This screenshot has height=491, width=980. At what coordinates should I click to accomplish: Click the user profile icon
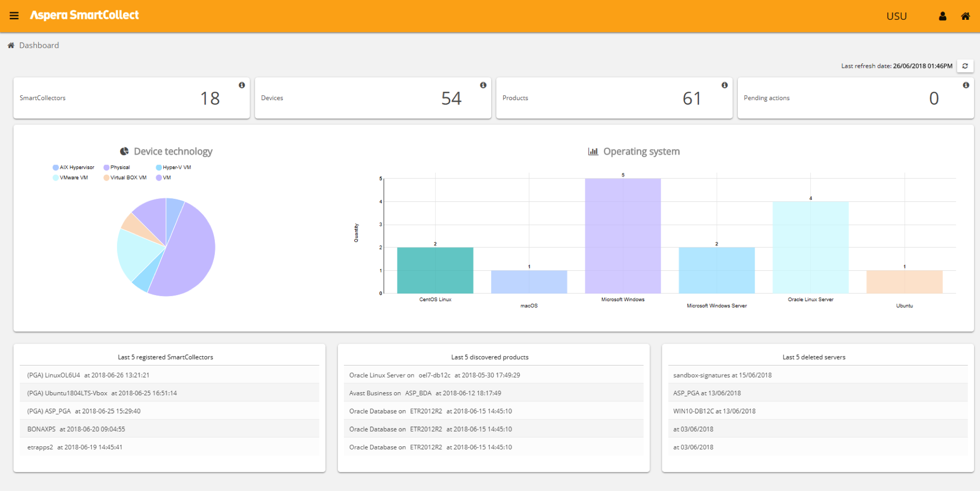click(x=942, y=16)
